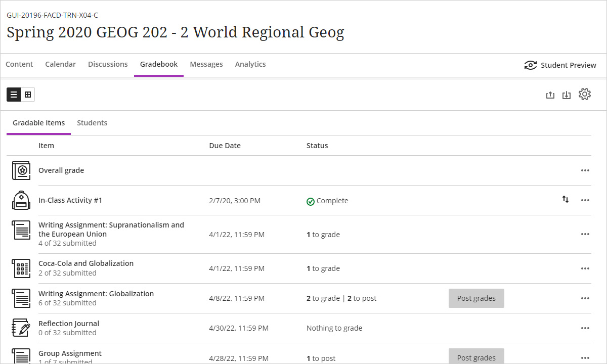
Task: Click the In-Class Activity #1 reorder arrows
Action: tap(566, 200)
